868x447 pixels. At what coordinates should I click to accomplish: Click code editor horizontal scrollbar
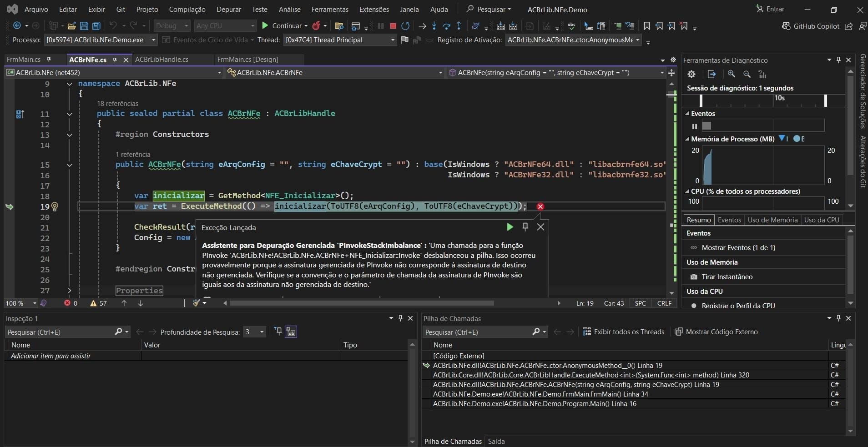point(362,303)
